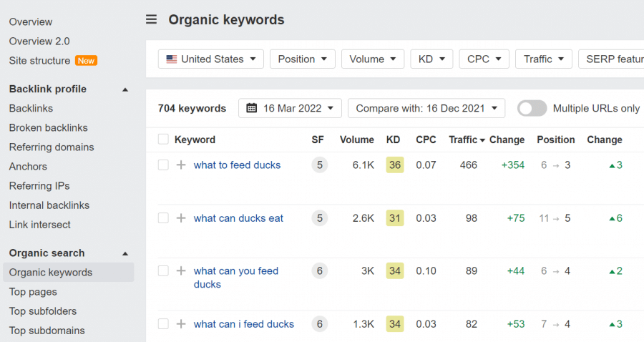The image size is (644, 342).
Task: Open the hamburger menu next to Organic keywords
Action: pos(151,19)
